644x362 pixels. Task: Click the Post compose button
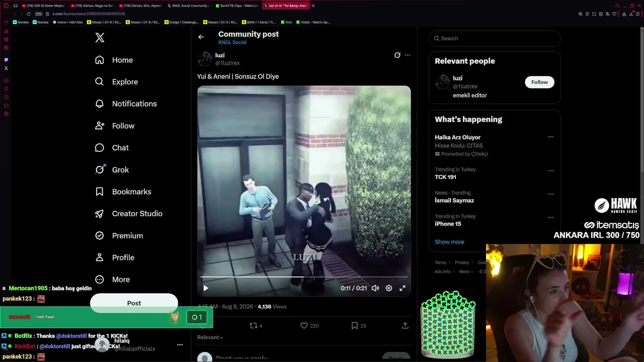(x=134, y=303)
